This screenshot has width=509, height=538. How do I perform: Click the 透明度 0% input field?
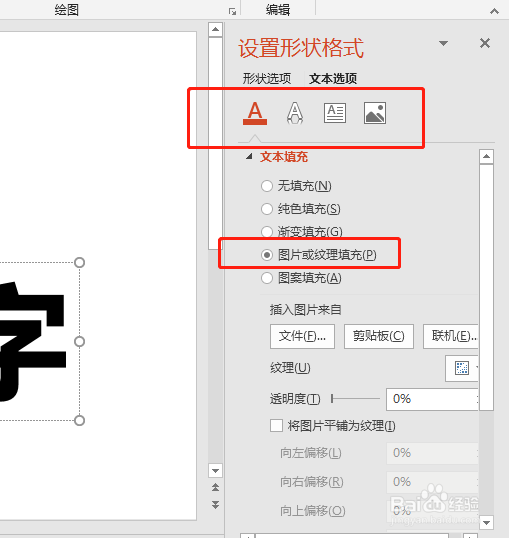coord(432,399)
